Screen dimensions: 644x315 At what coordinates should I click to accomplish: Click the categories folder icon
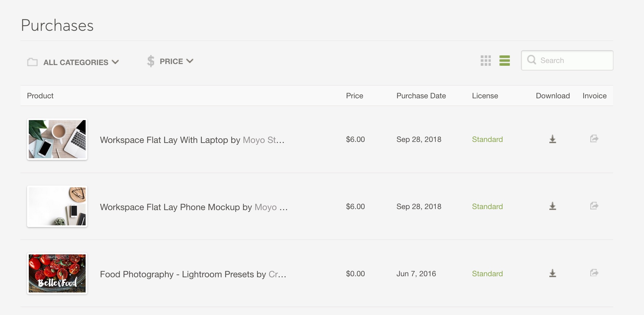point(33,62)
